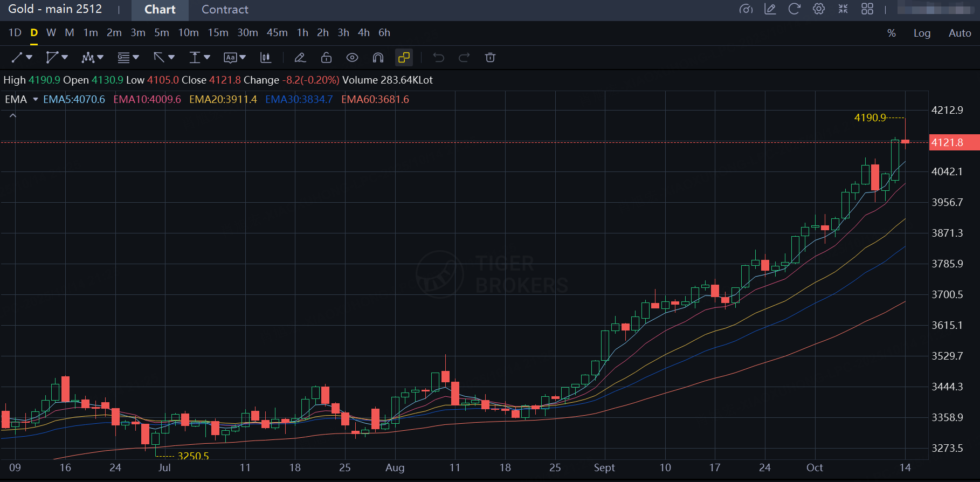980x482 pixels.
Task: Open chart settings gear icon
Action: (818, 9)
